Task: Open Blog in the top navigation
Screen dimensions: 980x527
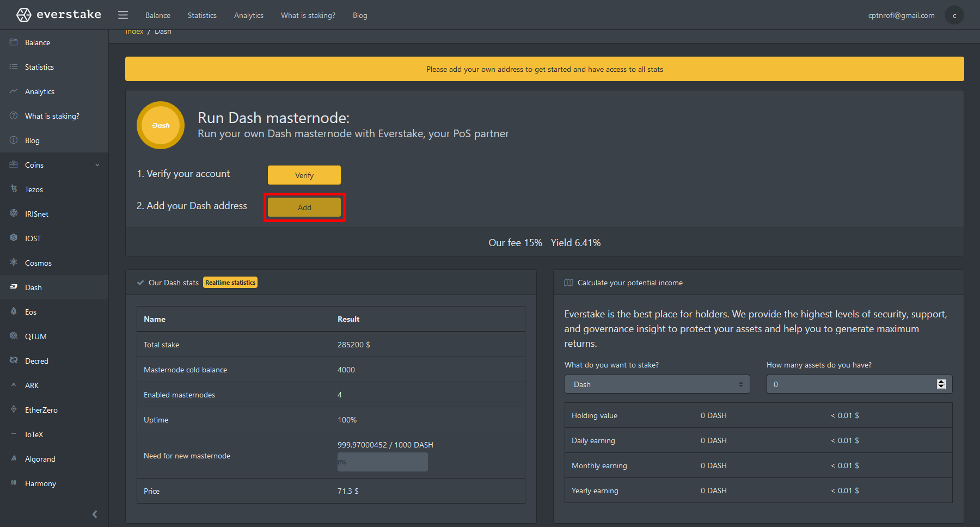Action: 360,15
